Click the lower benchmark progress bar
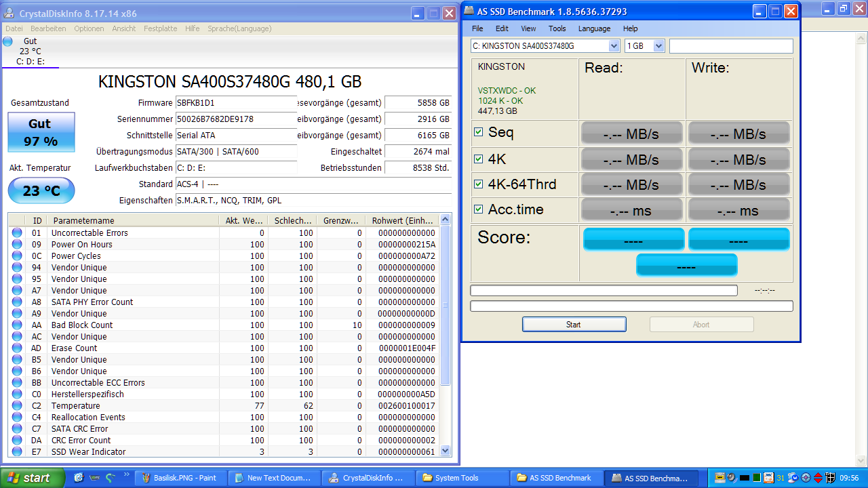Screen dimensions: 868x488 [x=631, y=306]
